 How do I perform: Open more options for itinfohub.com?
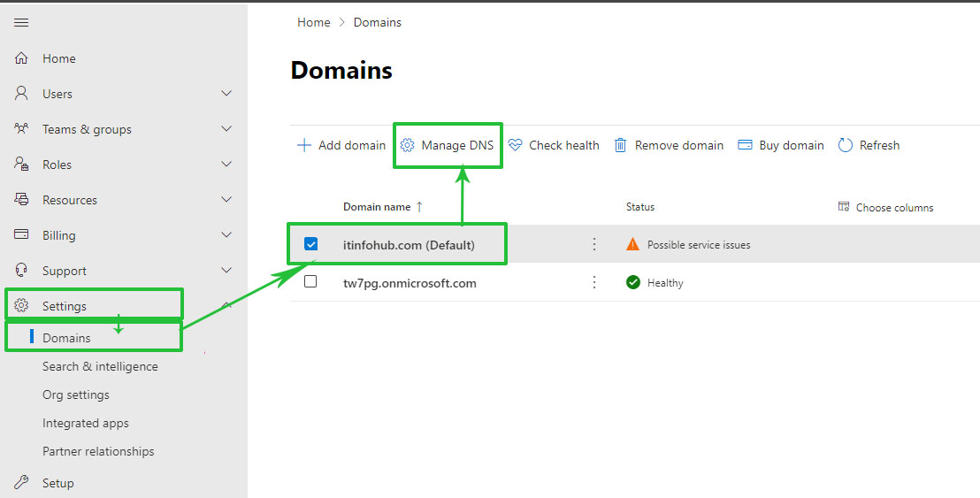594,244
